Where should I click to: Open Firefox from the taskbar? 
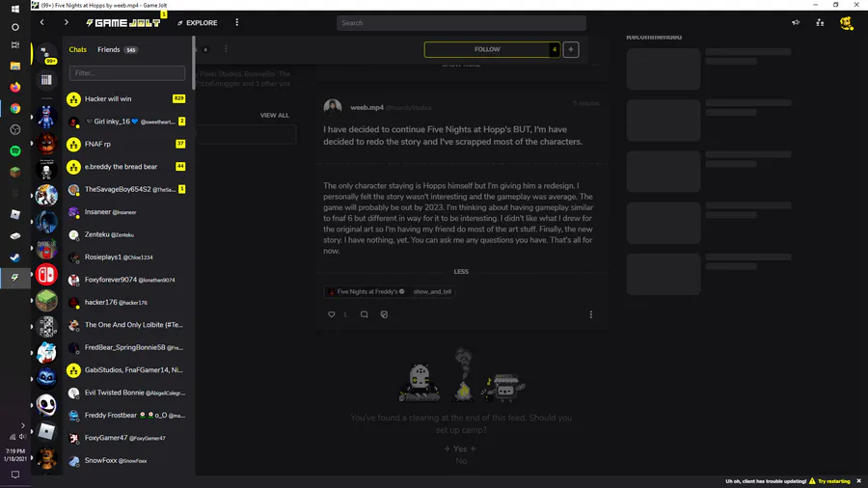pyautogui.click(x=14, y=88)
